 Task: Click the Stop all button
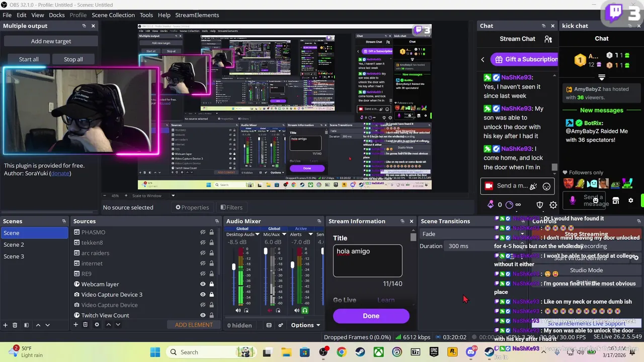(73, 59)
